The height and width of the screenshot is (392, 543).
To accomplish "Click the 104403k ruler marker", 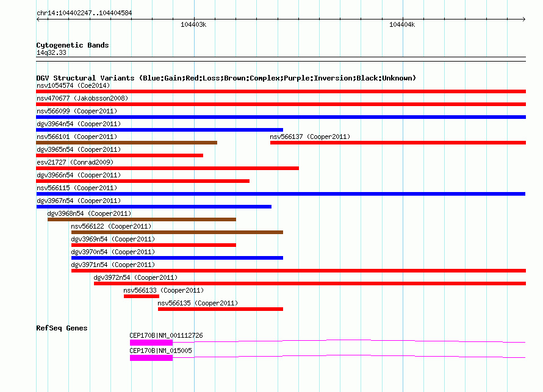I will pos(193,24).
